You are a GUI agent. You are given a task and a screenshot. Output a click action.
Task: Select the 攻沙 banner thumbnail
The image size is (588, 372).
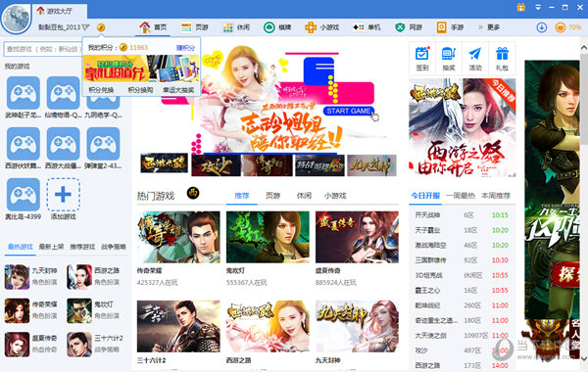pos(216,165)
